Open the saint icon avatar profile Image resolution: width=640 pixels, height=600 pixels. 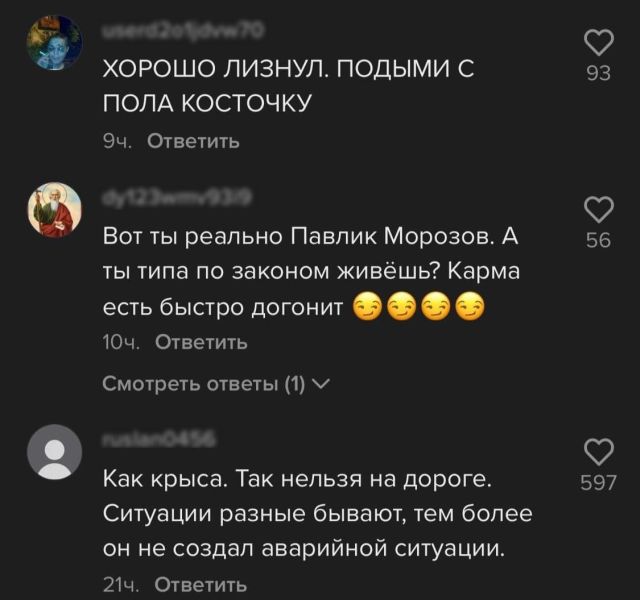[x=55, y=210]
